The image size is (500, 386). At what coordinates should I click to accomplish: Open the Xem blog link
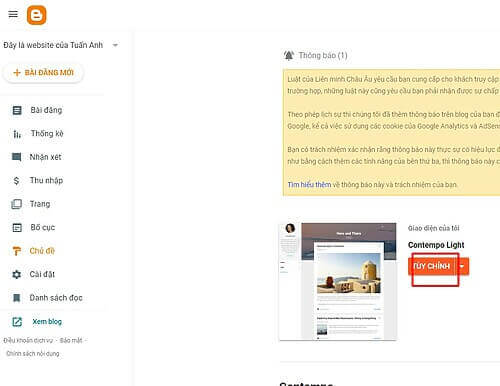tap(47, 322)
